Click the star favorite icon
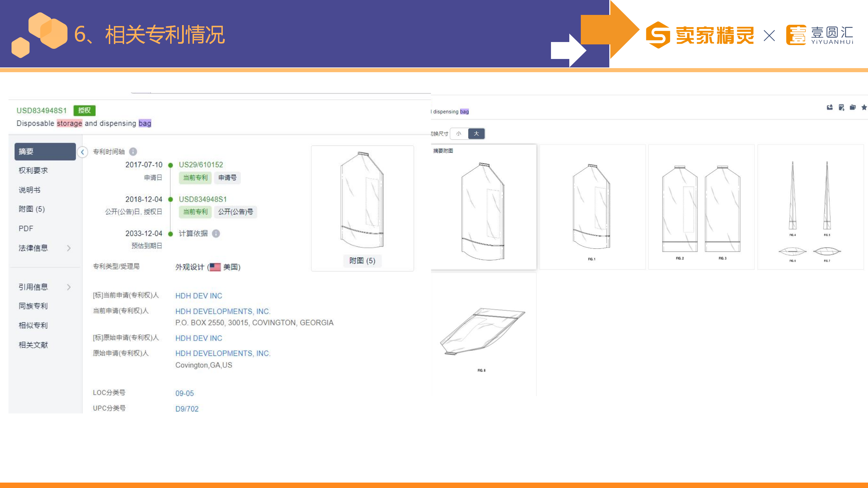Image resolution: width=868 pixels, height=488 pixels. pos(864,107)
